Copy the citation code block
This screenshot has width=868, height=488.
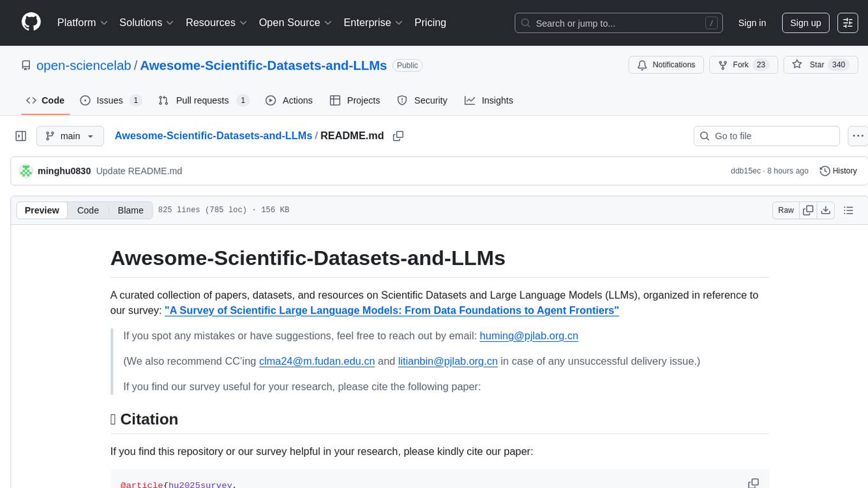753,484
